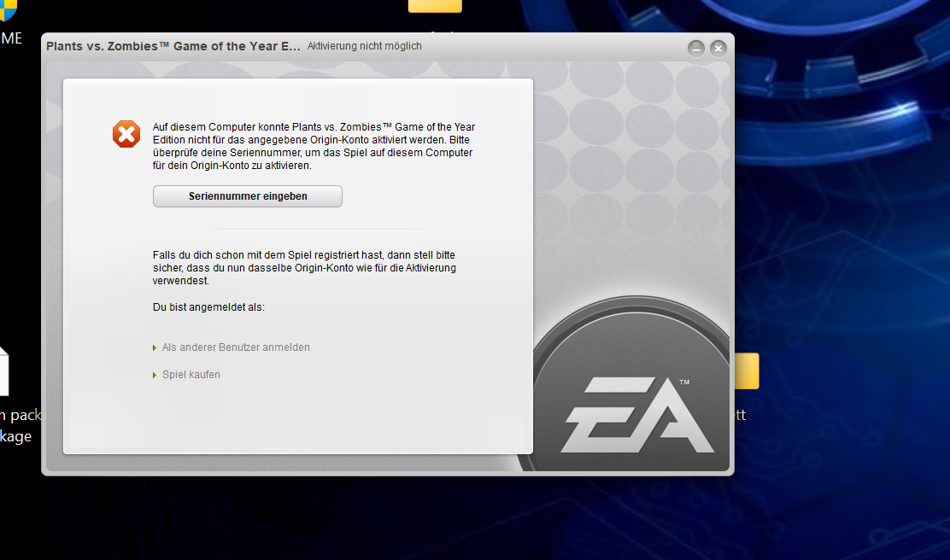
Task: Click the error message paragraph starting 'Auf diesem Computer'
Action: (x=314, y=146)
